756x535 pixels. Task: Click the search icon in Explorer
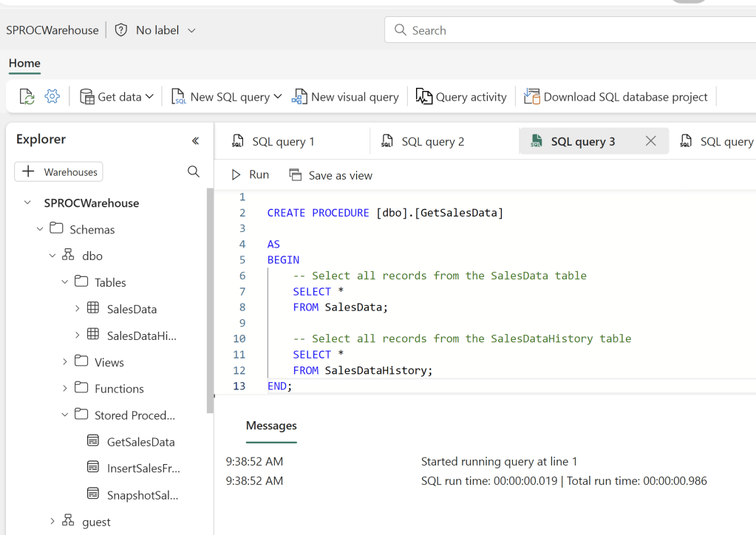click(x=194, y=172)
